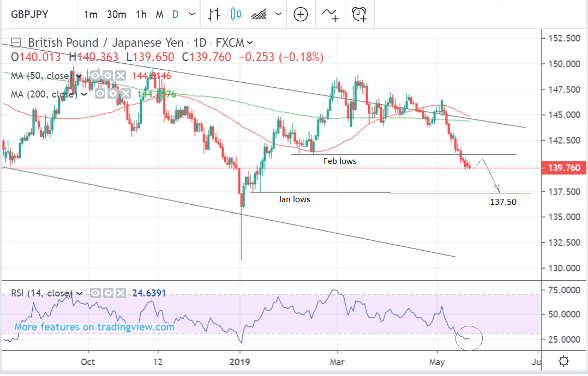Image resolution: width=588 pixels, height=376 pixels.
Task: Select the D daily timeframe
Action: (x=175, y=15)
